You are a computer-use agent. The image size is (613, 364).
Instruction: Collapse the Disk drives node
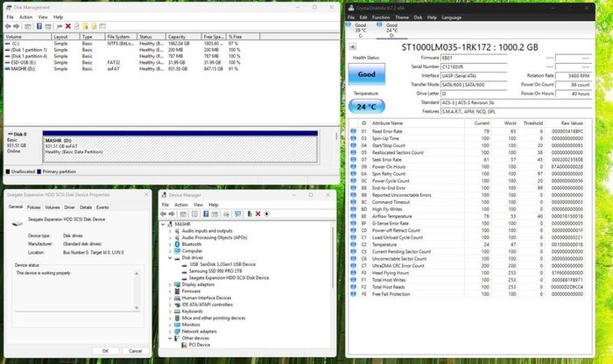click(x=170, y=258)
